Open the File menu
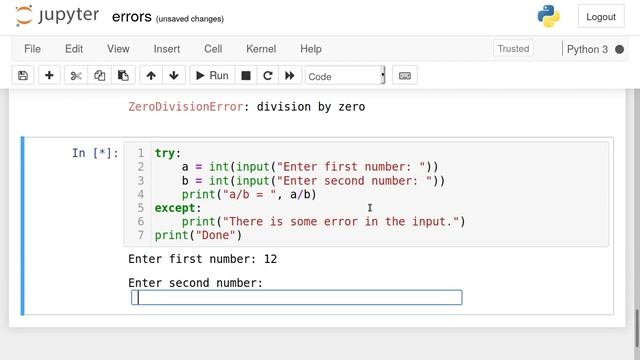The image size is (640, 360). click(x=32, y=49)
